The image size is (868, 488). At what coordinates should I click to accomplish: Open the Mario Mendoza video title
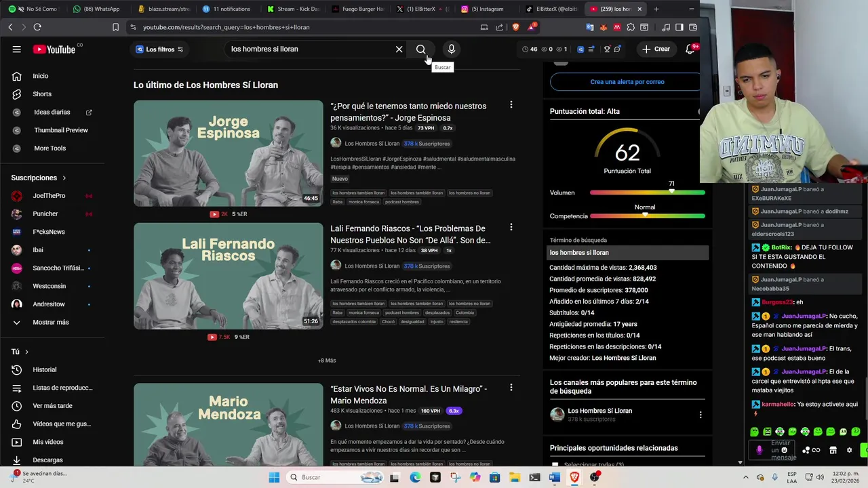pyautogui.click(x=408, y=394)
